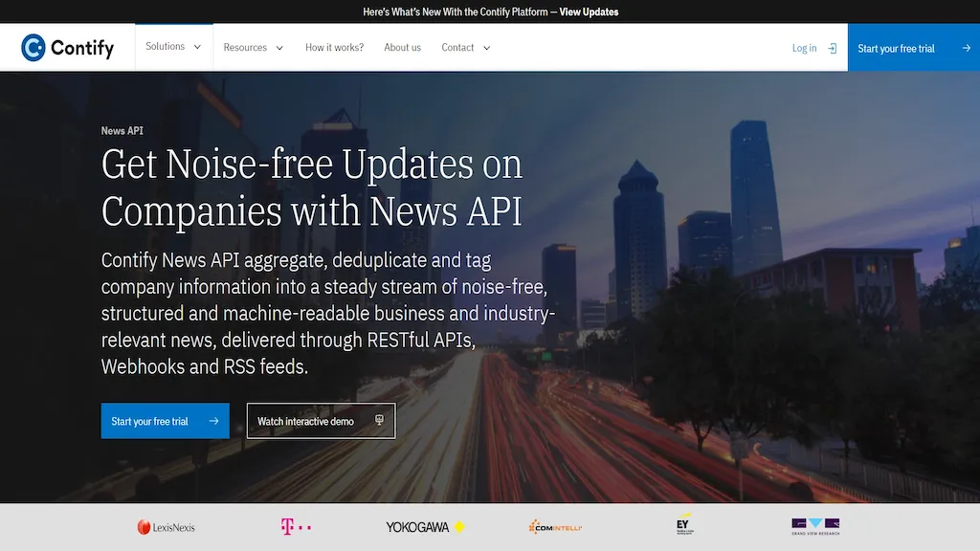Click the LexisNexis logo
This screenshot has width=980, height=551.
click(x=166, y=527)
